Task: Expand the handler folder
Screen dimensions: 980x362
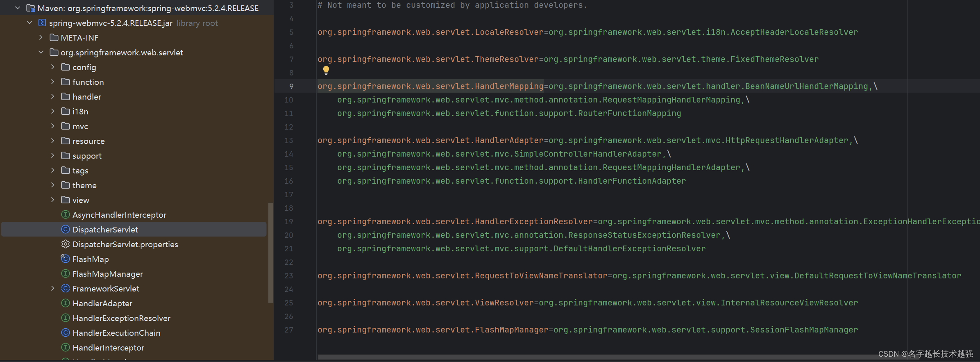Action: (53, 97)
